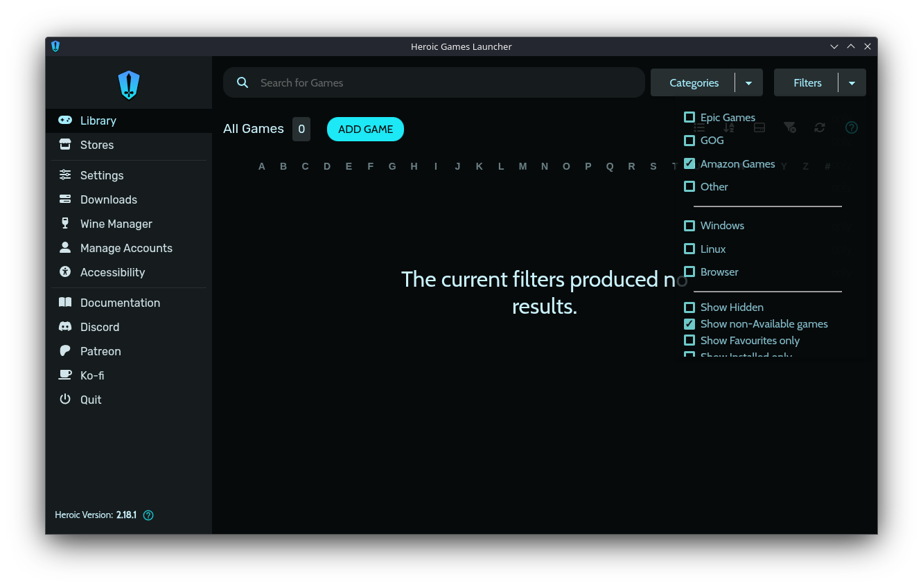Image resolution: width=923 pixels, height=588 pixels.
Task: Open the Library section in the sidebar
Action: pyautogui.click(x=129, y=121)
